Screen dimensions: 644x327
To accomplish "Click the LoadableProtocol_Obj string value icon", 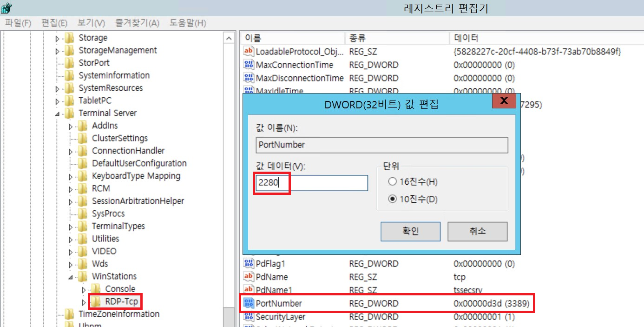I will (x=249, y=52).
